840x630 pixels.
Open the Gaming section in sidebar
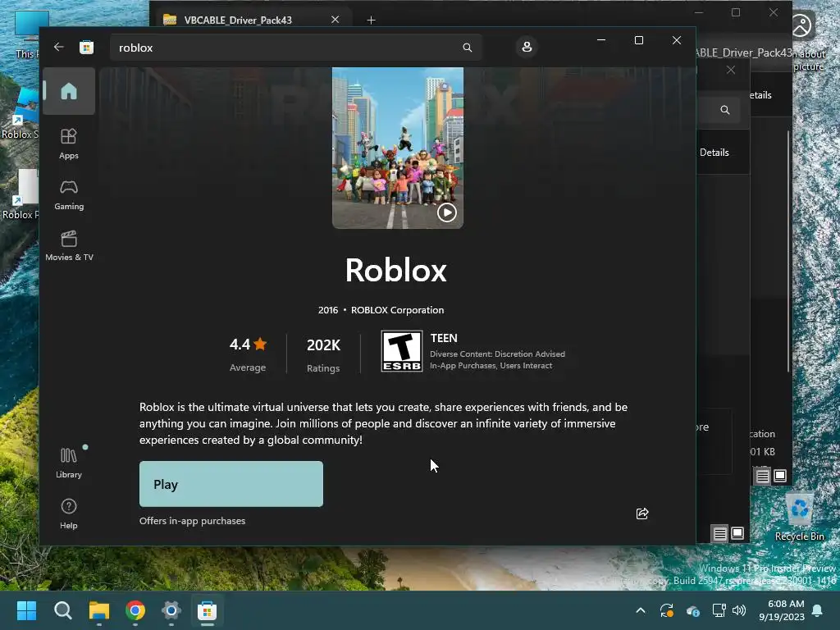coord(69,194)
